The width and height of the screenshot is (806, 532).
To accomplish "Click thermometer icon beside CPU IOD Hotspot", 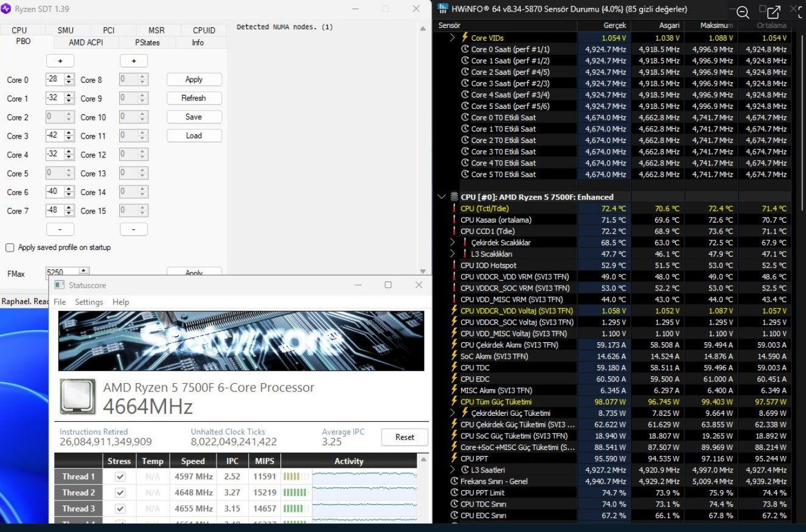I will [454, 265].
